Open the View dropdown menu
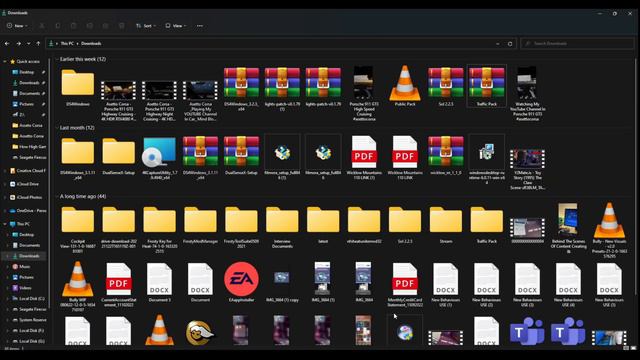The height and width of the screenshot is (360, 640). [176, 26]
